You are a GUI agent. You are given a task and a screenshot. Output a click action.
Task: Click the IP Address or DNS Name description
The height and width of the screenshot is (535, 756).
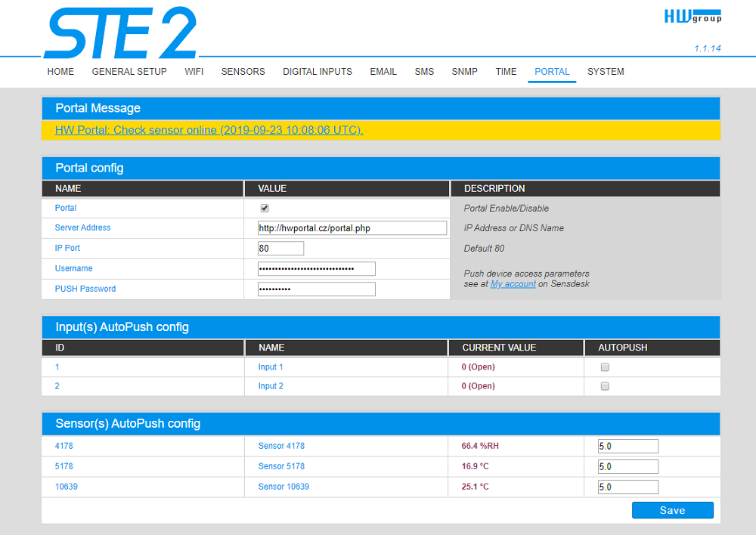click(x=514, y=228)
